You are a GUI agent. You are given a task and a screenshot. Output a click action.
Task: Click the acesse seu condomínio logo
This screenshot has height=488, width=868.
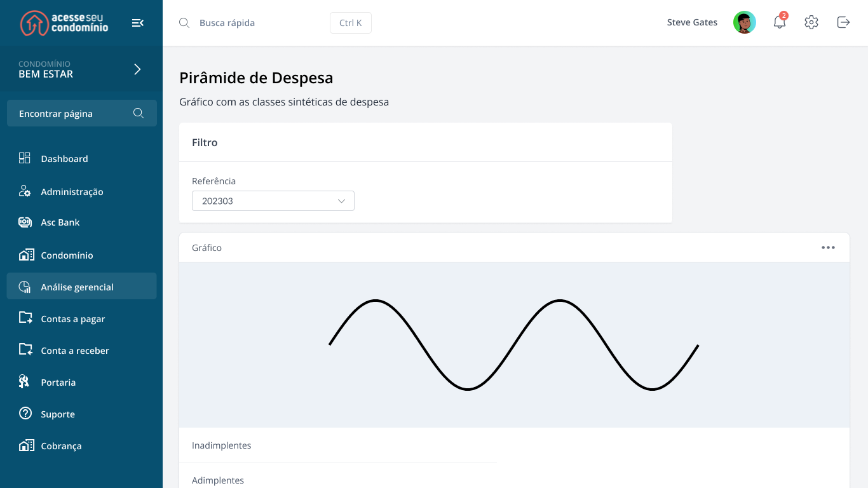64,23
